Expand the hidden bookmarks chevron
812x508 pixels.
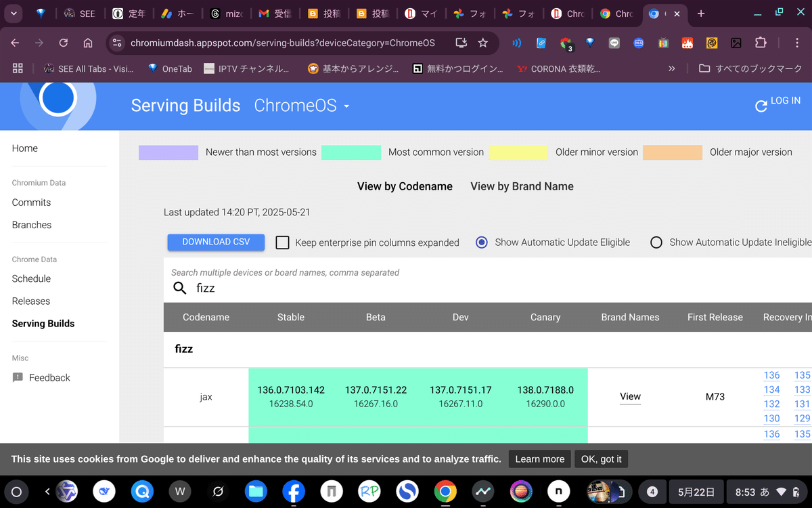(671, 68)
